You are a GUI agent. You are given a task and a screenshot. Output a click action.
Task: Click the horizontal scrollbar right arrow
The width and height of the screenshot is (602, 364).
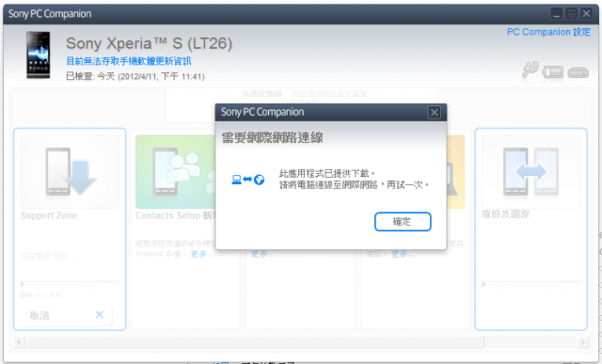click(583, 341)
